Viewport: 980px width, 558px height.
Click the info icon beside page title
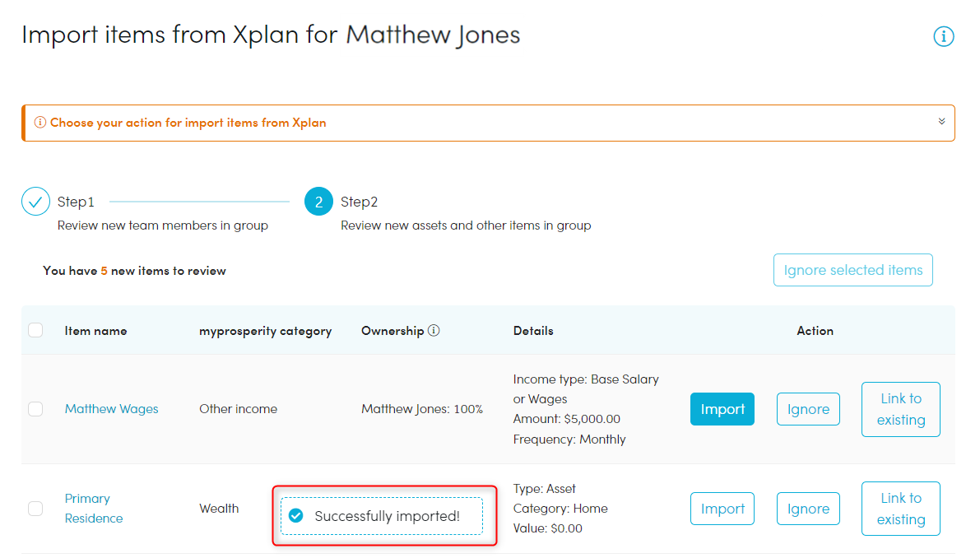[943, 36]
